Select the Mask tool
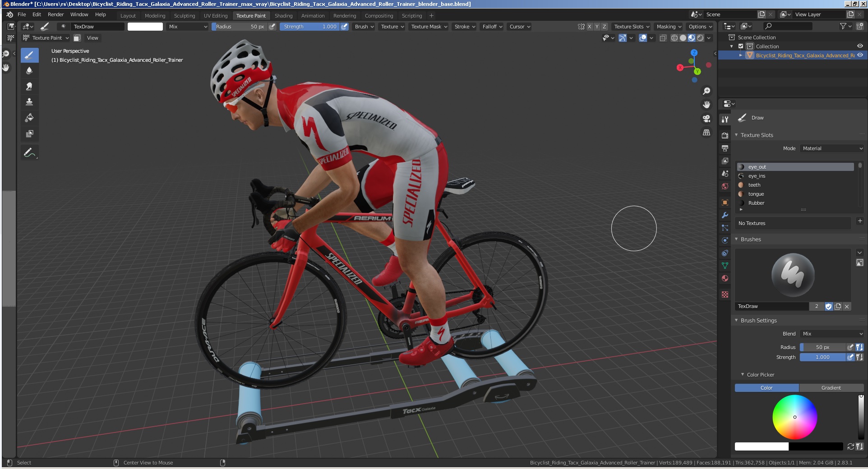868x469 pixels. pyautogui.click(x=29, y=133)
